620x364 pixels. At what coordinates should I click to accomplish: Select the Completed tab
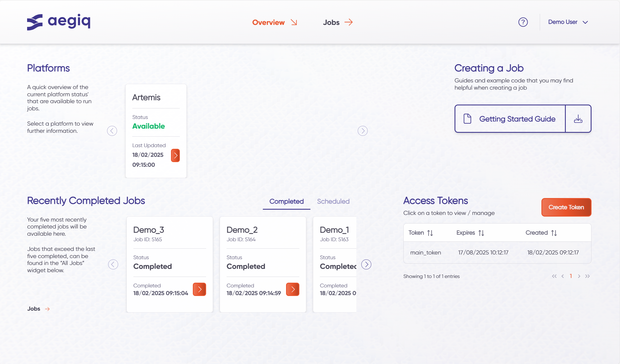click(286, 201)
